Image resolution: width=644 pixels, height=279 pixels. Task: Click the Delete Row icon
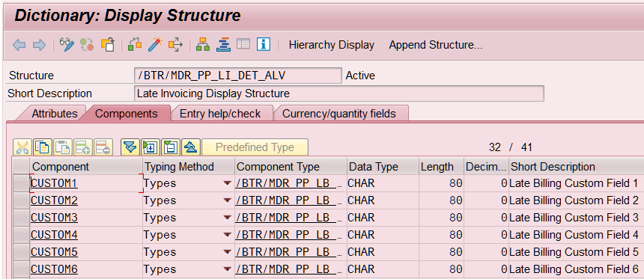(103, 147)
